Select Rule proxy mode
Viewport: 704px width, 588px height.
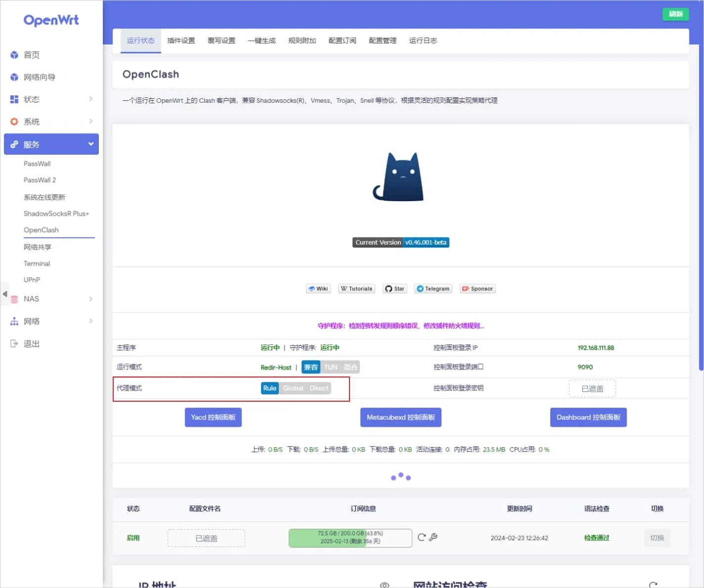270,388
